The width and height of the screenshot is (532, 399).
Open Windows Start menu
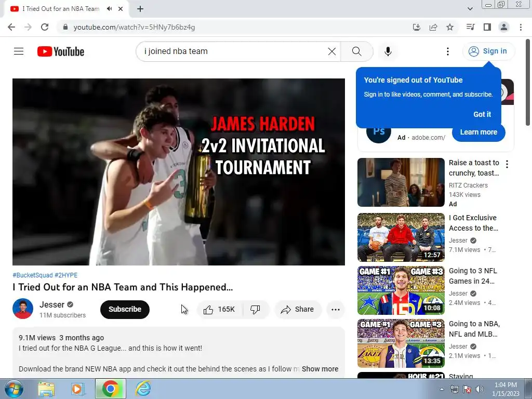pos(13,389)
